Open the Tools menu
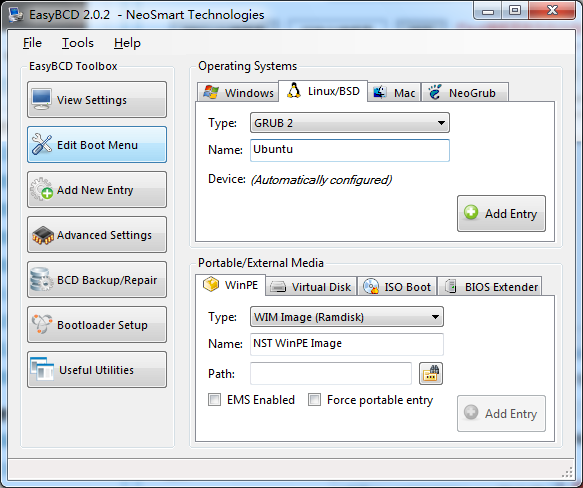This screenshot has height=488, width=583. click(78, 43)
